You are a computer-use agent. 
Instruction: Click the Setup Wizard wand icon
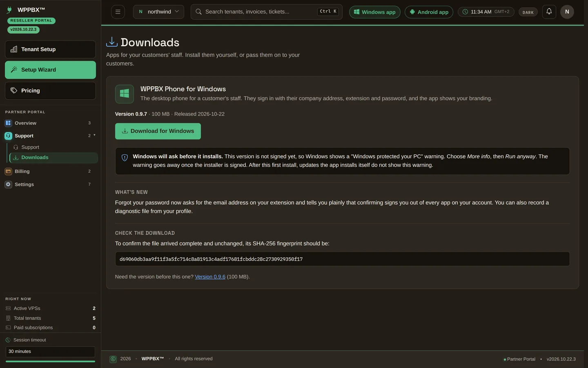(14, 70)
